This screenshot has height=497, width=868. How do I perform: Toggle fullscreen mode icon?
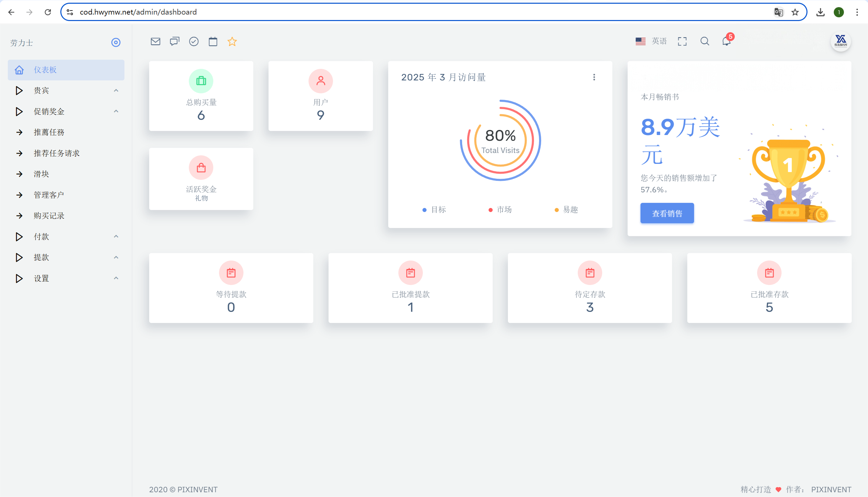(682, 42)
